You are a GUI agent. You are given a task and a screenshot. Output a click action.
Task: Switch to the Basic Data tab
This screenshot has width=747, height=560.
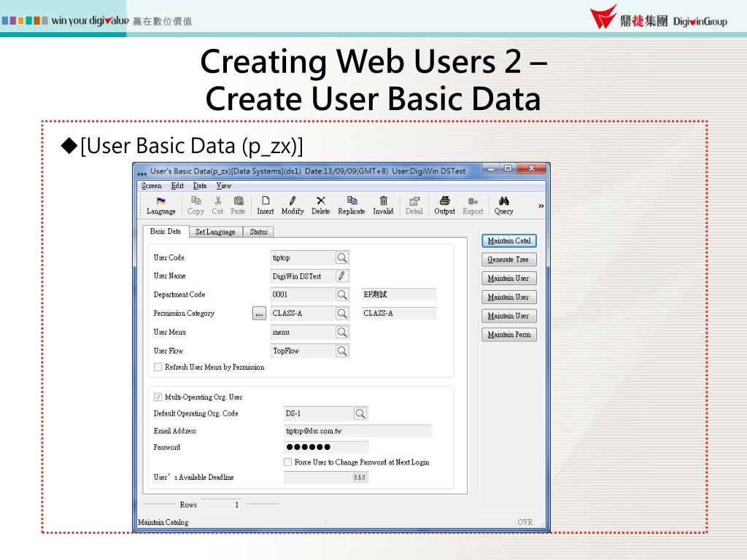pos(166,231)
